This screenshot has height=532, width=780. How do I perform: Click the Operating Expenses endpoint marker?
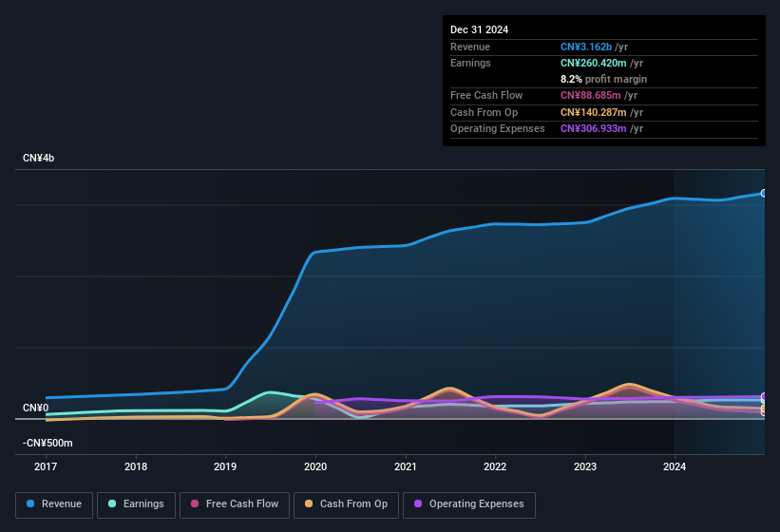pos(764,397)
